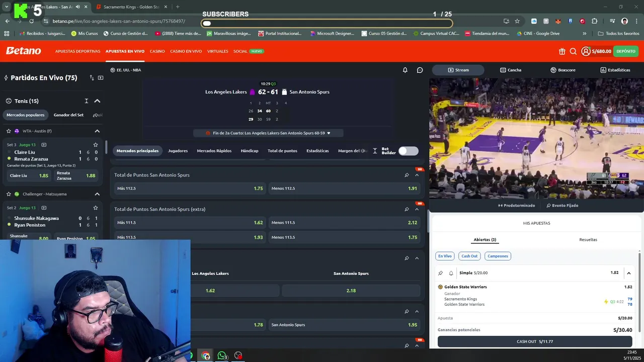Favorite the WTA - Austin (F) league star
The height and width of the screenshot is (362, 644).
pos(9,131)
